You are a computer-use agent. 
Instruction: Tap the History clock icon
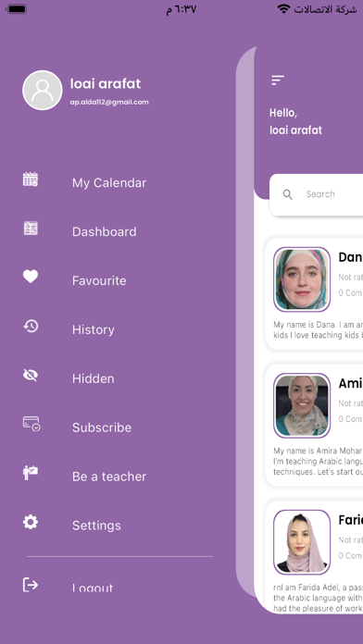tap(31, 326)
